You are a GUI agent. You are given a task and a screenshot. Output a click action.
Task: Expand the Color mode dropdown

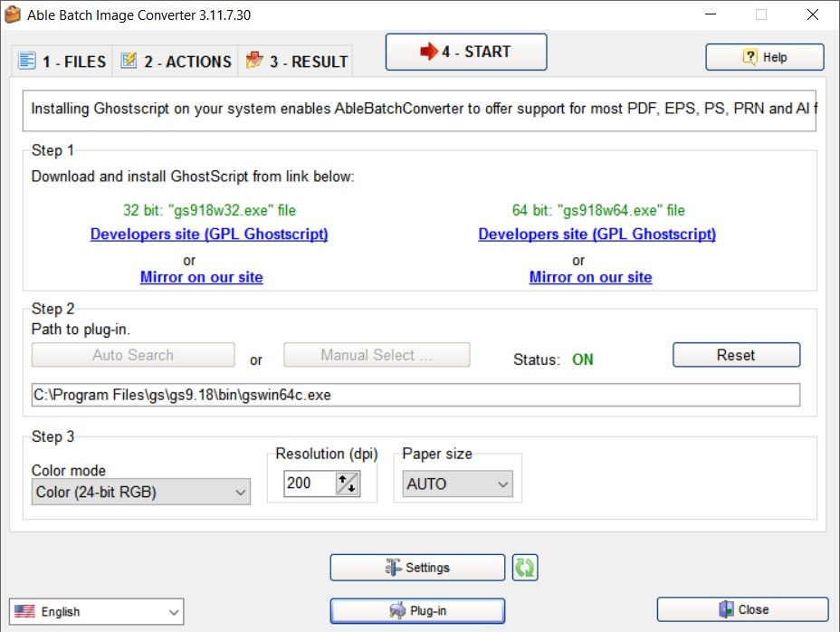point(140,493)
